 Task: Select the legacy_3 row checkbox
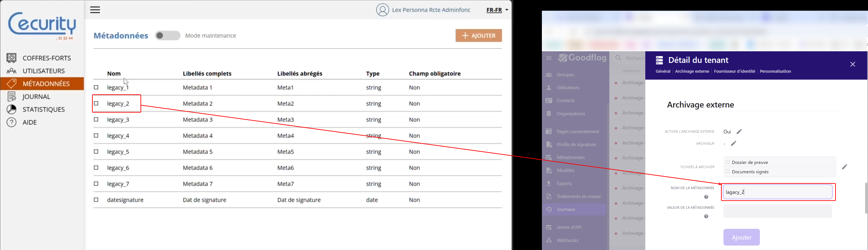tap(96, 120)
